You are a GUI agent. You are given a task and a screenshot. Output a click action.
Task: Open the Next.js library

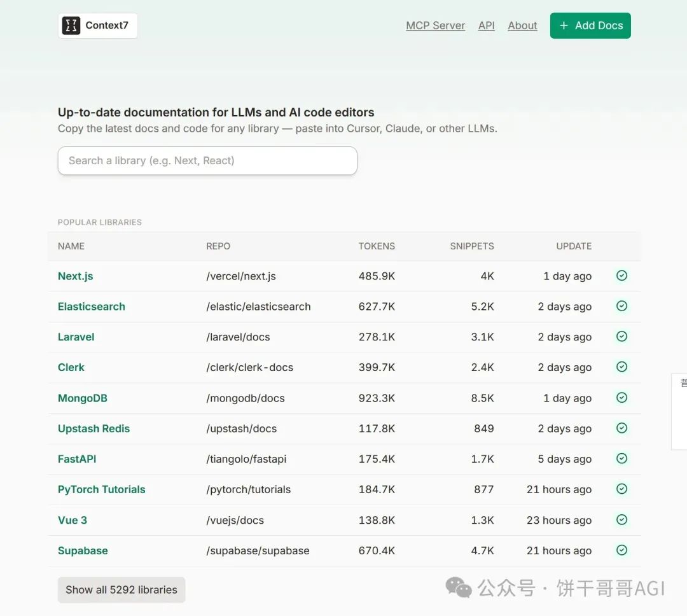click(x=75, y=276)
